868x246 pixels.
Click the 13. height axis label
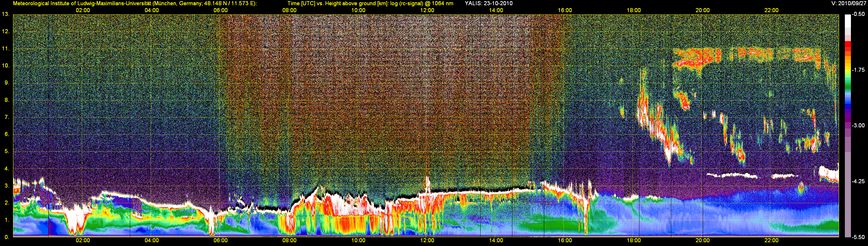coord(6,14)
